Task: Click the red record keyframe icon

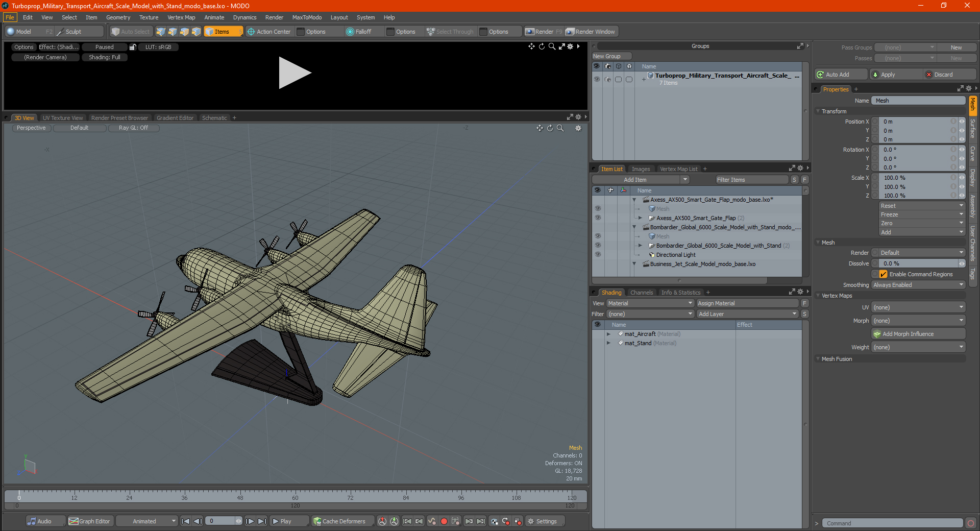Action: point(444,521)
